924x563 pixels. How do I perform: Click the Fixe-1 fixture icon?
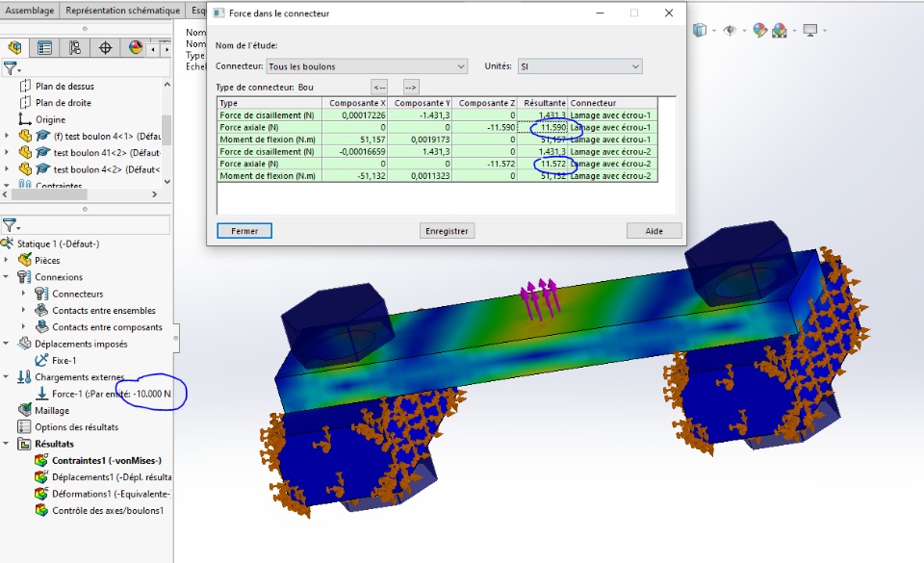[41, 360]
